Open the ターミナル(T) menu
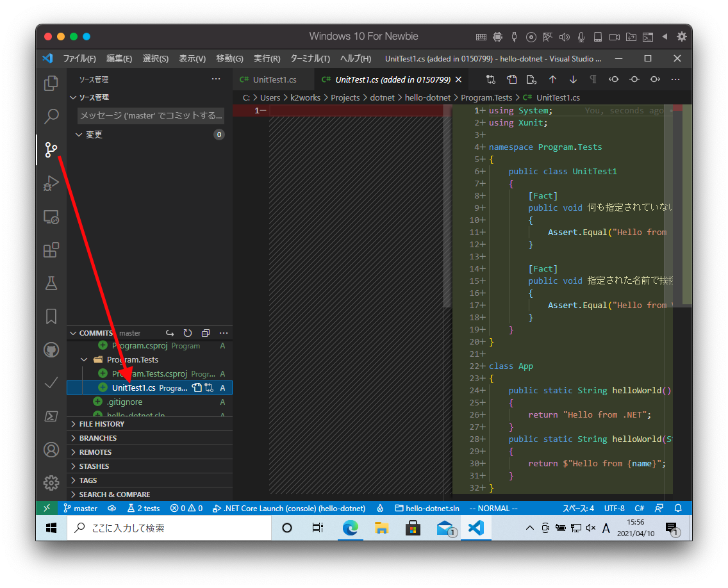 [x=310, y=58]
